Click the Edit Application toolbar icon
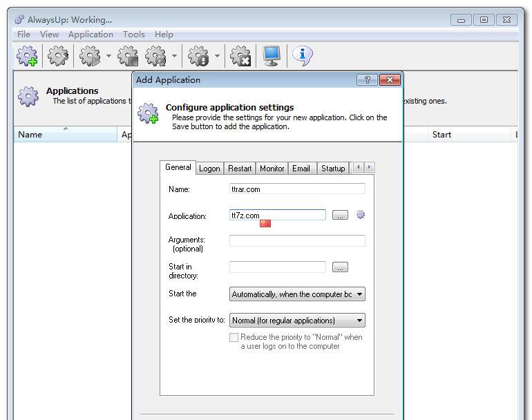 (58, 56)
